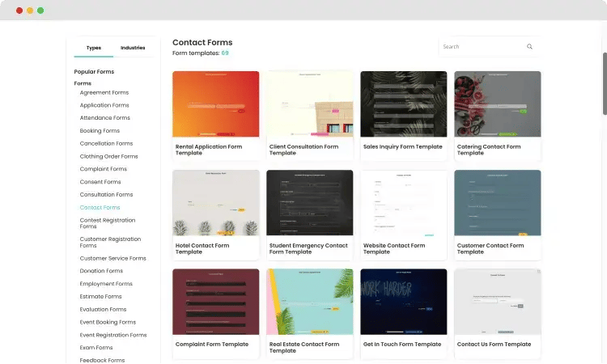Open Client Consultation Form Template preview
The width and height of the screenshot is (607, 364).
coord(310,104)
